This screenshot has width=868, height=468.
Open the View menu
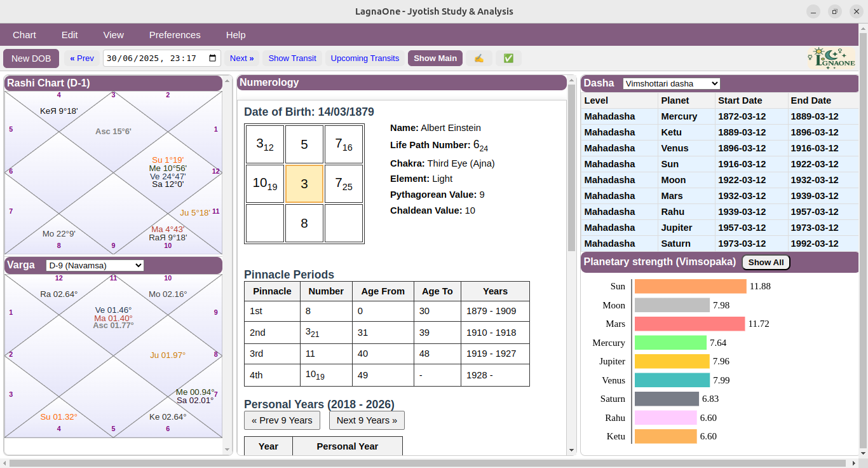tap(114, 35)
